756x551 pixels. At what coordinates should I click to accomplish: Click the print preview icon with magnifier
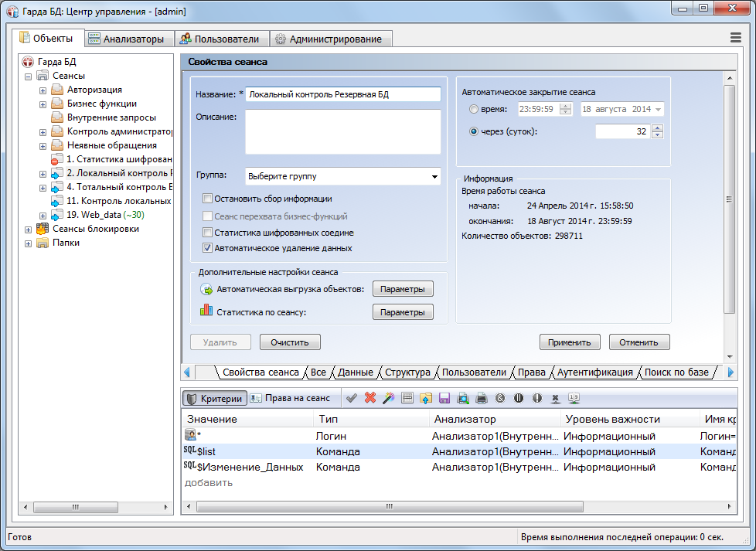(463, 398)
